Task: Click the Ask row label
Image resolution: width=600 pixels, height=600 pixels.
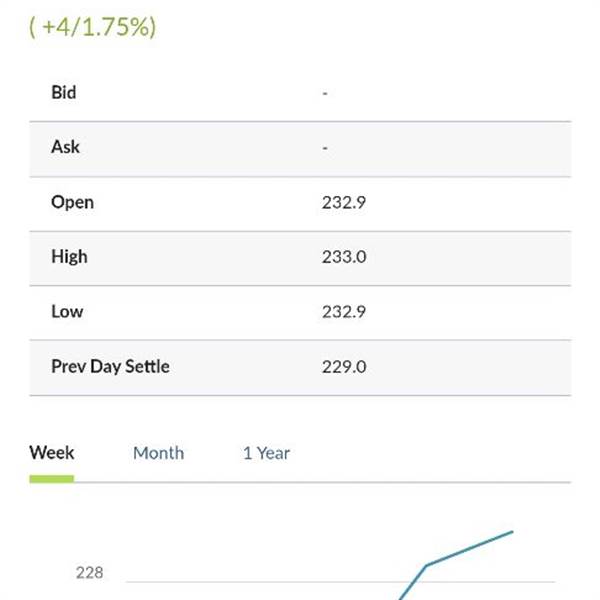Action: 65,147
